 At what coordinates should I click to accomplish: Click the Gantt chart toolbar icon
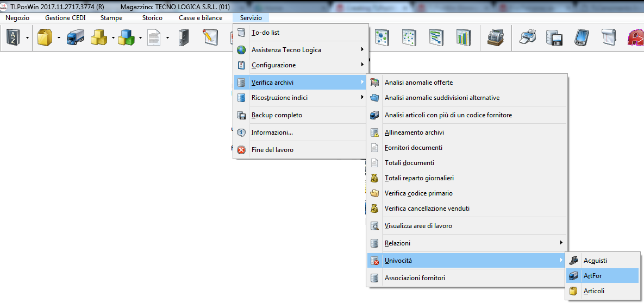[x=436, y=37]
